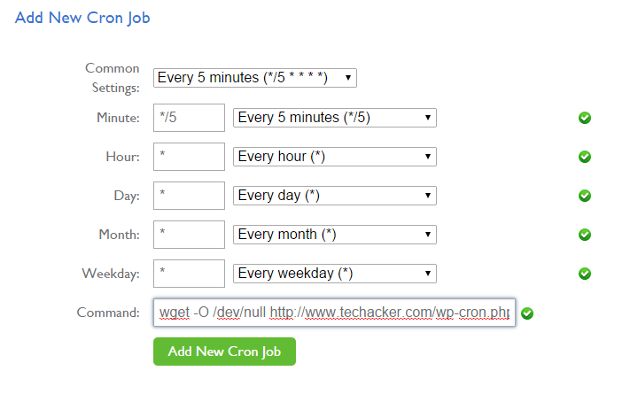Click green checkmark next to Command field
Screen dimensions: 638x394
(x=527, y=313)
